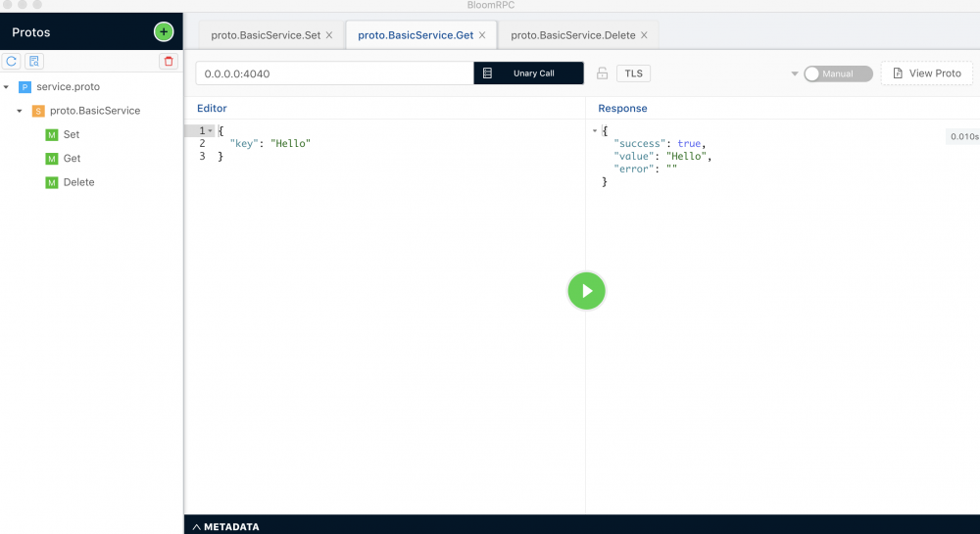Screen dimensions: 980x534
Task: Click the Get method icon
Action: tap(52, 159)
